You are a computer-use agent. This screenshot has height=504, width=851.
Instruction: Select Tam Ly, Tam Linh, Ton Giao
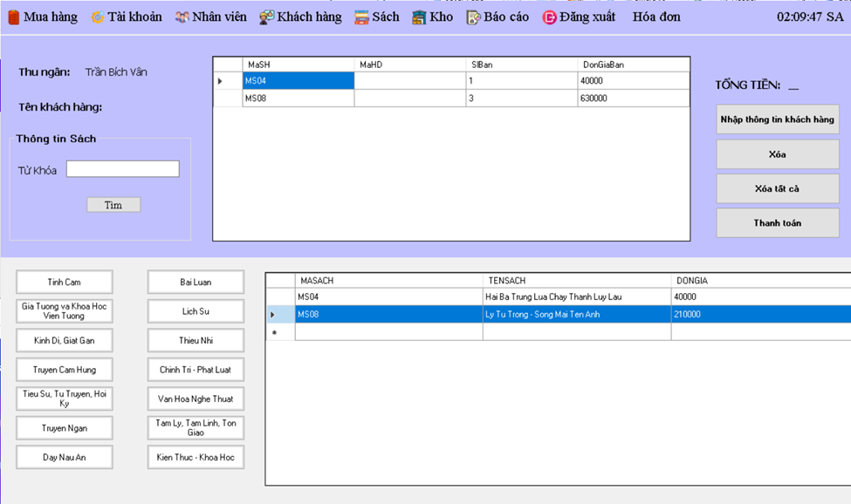click(x=196, y=428)
